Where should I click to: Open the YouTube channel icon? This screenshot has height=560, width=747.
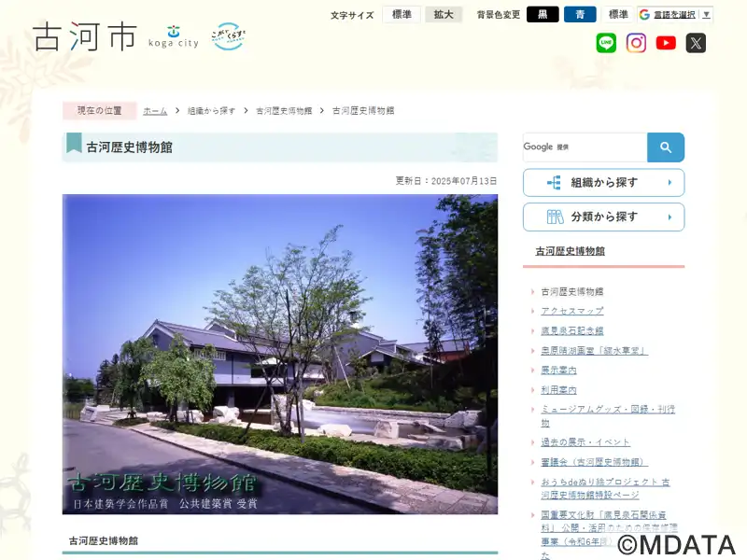click(x=666, y=43)
